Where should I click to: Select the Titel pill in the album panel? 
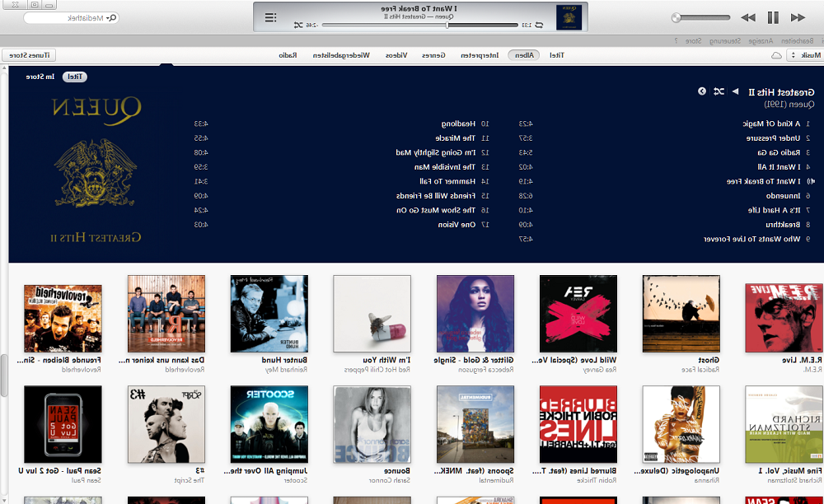(x=75, y=77)
